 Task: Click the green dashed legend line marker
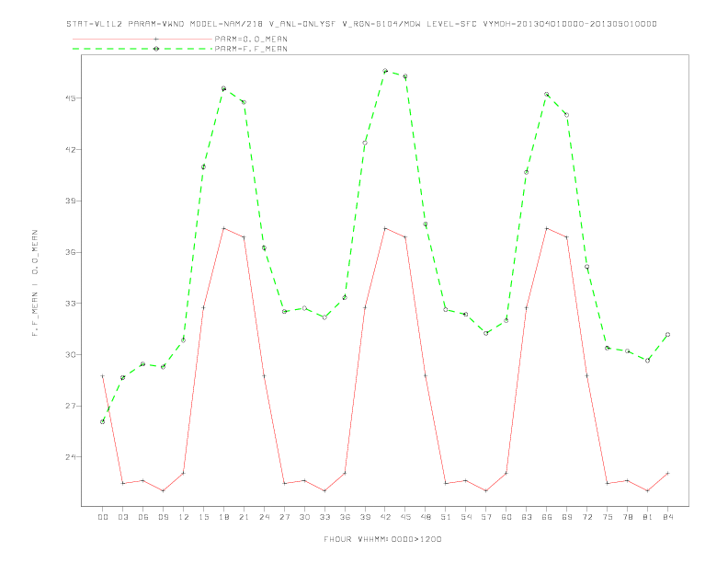156,49
